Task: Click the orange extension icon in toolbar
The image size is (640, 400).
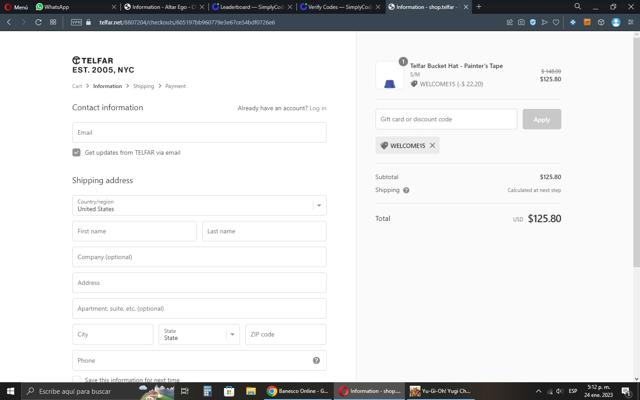Action: pyautogui.click(x=587, y=22)
